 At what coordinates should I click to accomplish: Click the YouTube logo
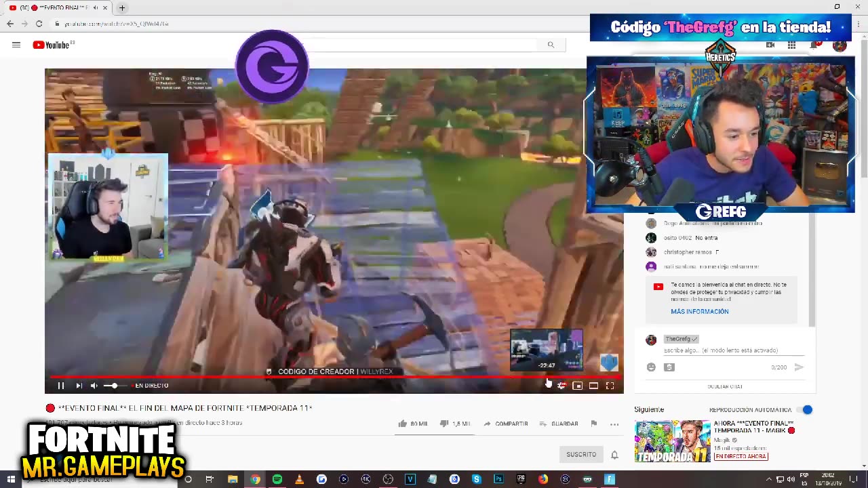[54, 45]
